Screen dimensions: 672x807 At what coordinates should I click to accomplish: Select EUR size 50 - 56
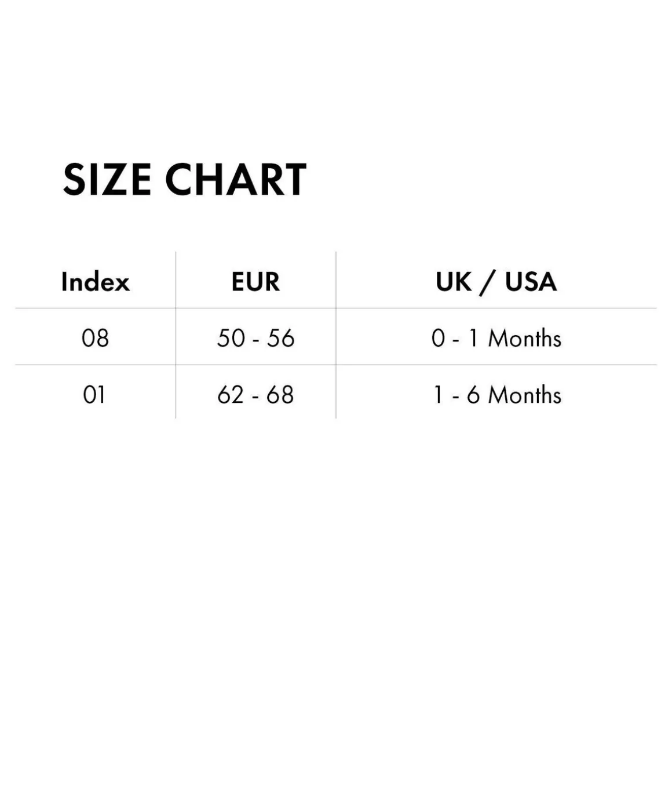[255, 338]
